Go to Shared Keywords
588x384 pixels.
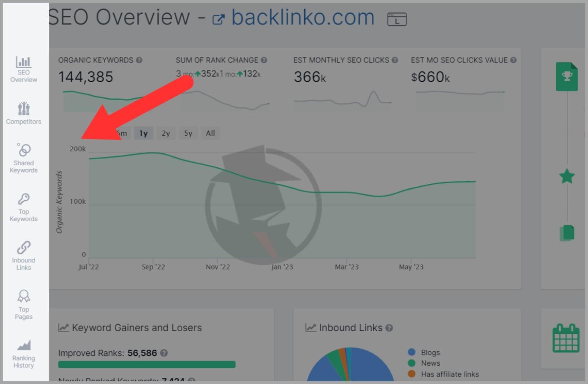(24, 158)
